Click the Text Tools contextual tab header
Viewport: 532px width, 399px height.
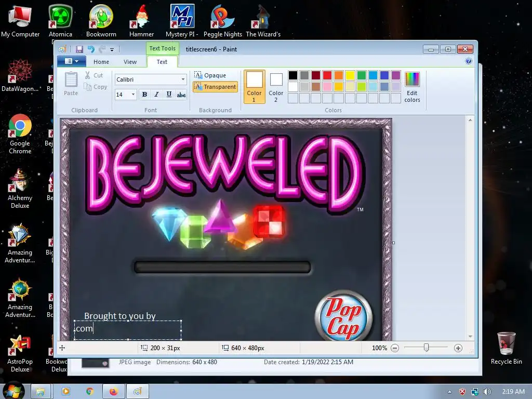(x=162, y=48)
